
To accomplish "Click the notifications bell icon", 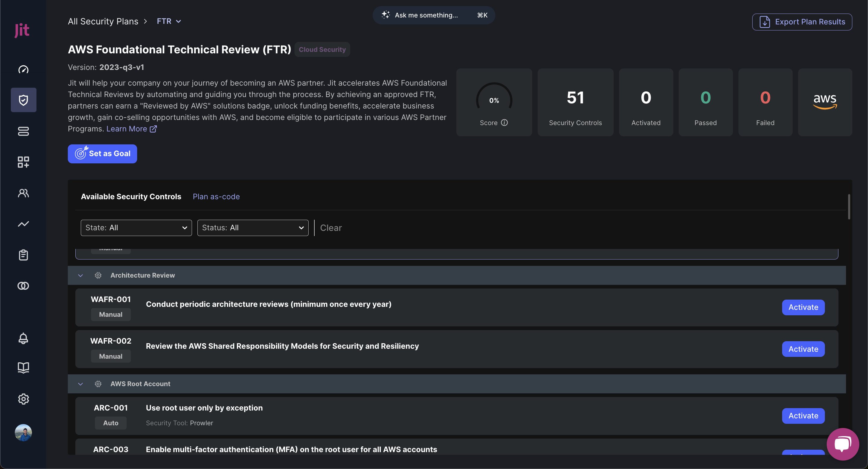I will pyautogui.click(x=23, y=338).
